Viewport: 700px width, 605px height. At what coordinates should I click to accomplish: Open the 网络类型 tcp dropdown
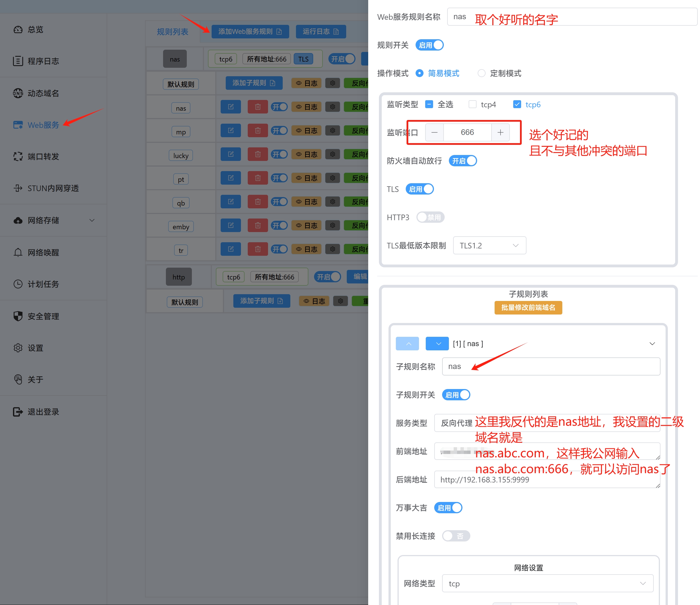[548, 583]
